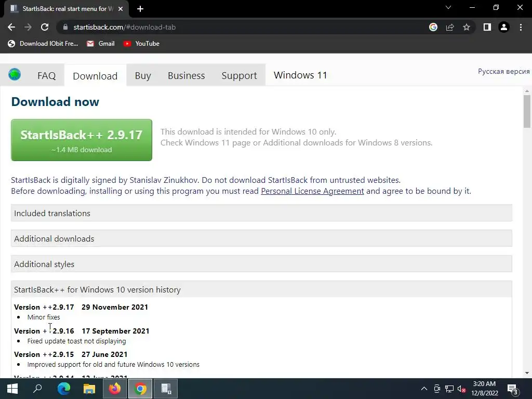
Task: Close the StartIsBack browser tab
Action: (x=121, y=9)
